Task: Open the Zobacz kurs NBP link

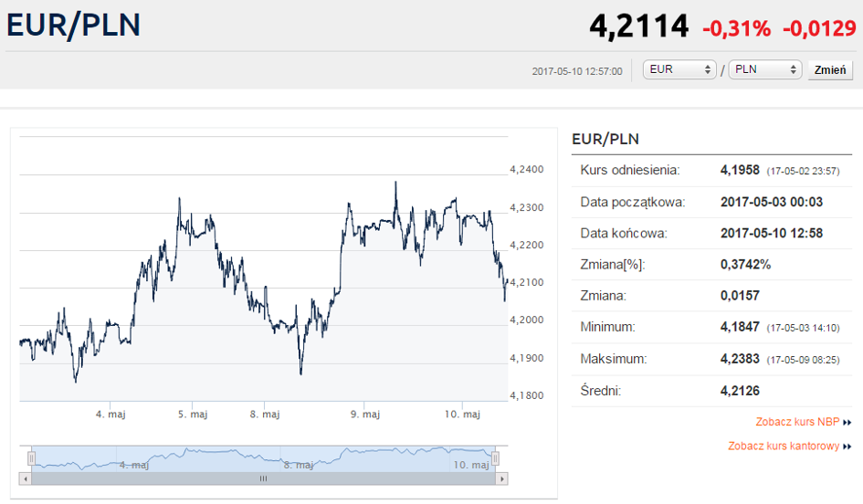Action: tap(797, 422)
